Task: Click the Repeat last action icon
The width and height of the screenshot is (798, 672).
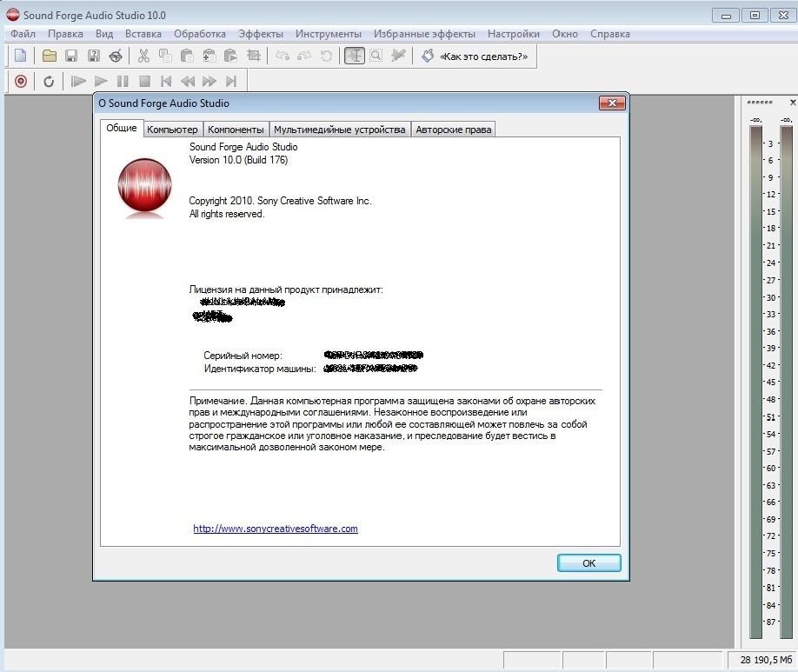Action: click(x=326, y=56)
